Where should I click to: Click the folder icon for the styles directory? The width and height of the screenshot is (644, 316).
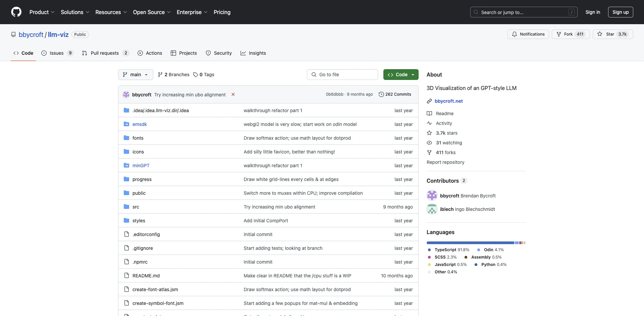126,221
